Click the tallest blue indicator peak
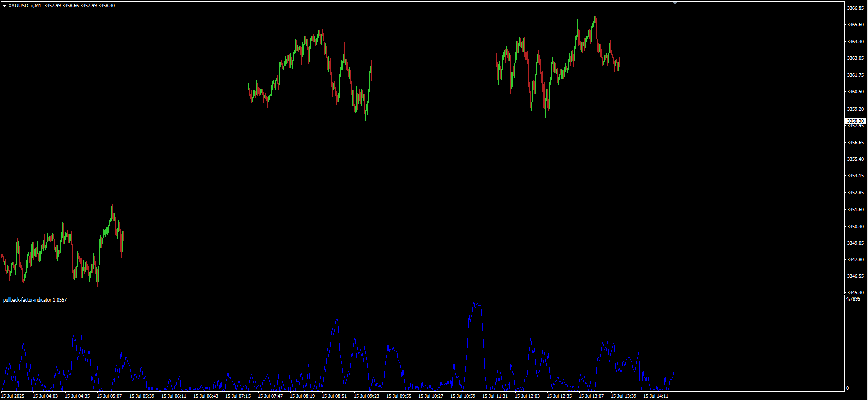 (x=475, y=302)
